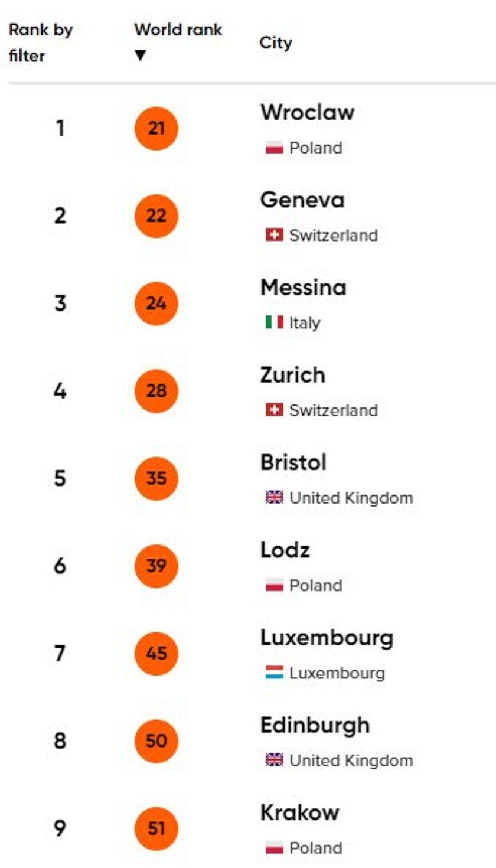This screenshot has width=496, height=868.
Task: Click the orange world rank 51 badge
Action: pyautogui.click(x=156, y=828)
